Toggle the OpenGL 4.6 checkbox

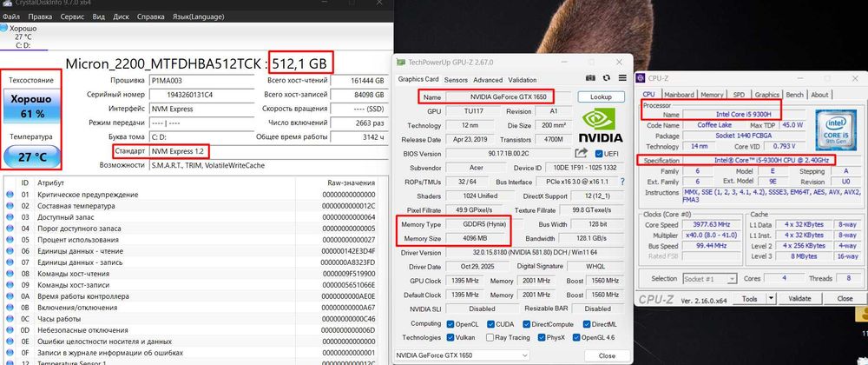[x=577, y=337]
